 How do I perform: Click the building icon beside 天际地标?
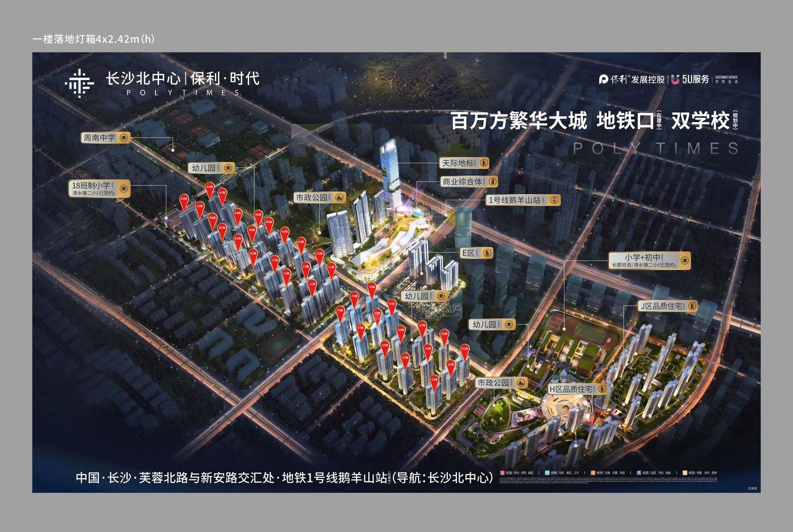click(485, 163)
